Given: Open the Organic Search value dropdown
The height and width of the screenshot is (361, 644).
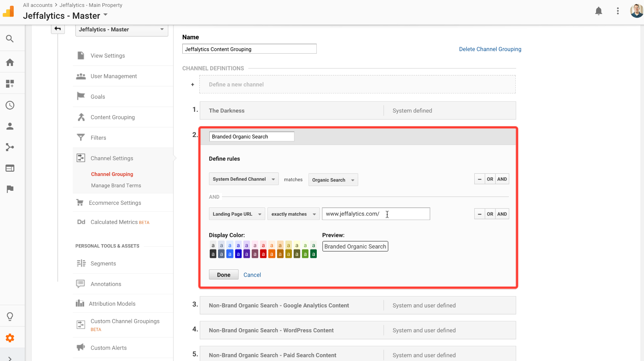Looking at the screenshot, I should click(333, 180).
